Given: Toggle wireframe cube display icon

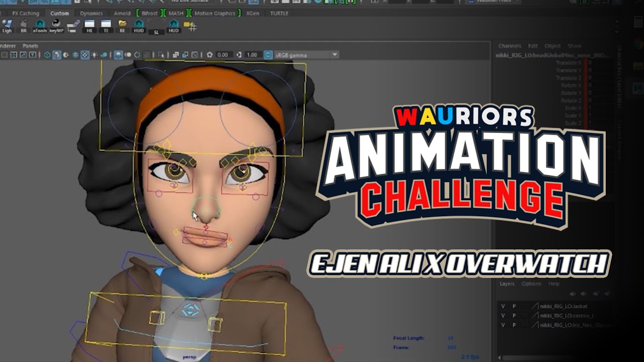Looking at the screenshot, I should pyautogui.click(x=47, y=55).
